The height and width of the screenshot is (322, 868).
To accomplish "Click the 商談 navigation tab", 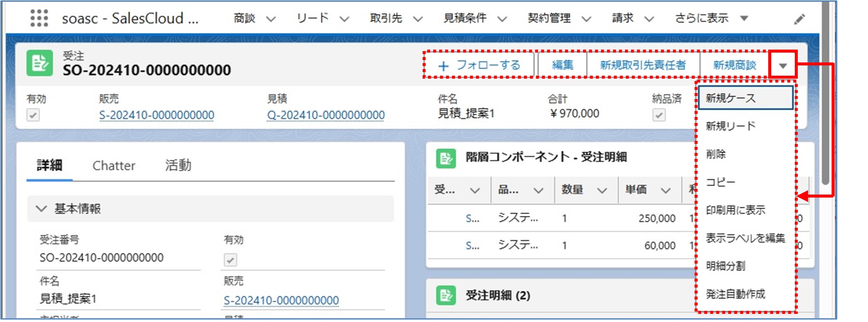I will (244, 18).
